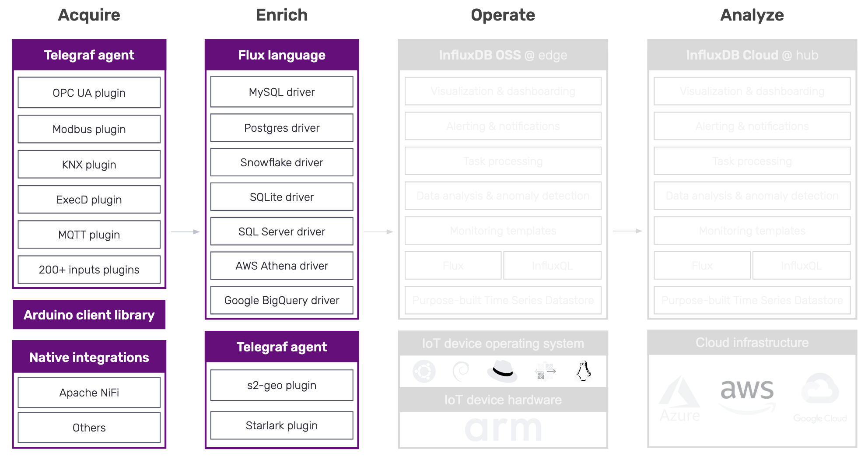Click the Ubuntu logo icon
Screen dimensions: 868x456
coord(424,372)
